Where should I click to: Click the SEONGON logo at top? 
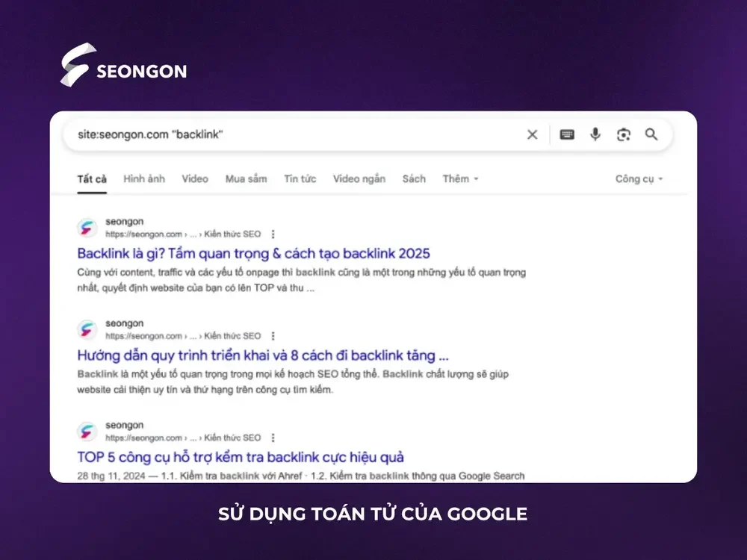[123, 65]
